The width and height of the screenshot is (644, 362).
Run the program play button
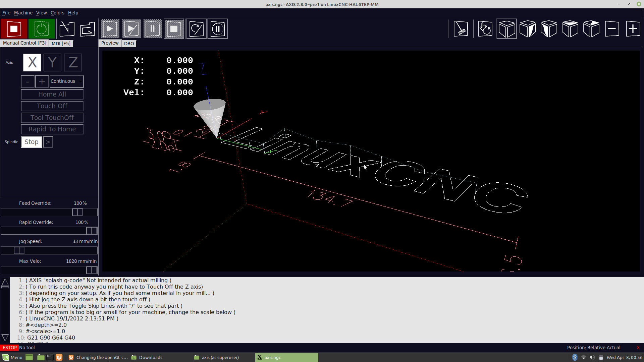[x=110, y=29]
